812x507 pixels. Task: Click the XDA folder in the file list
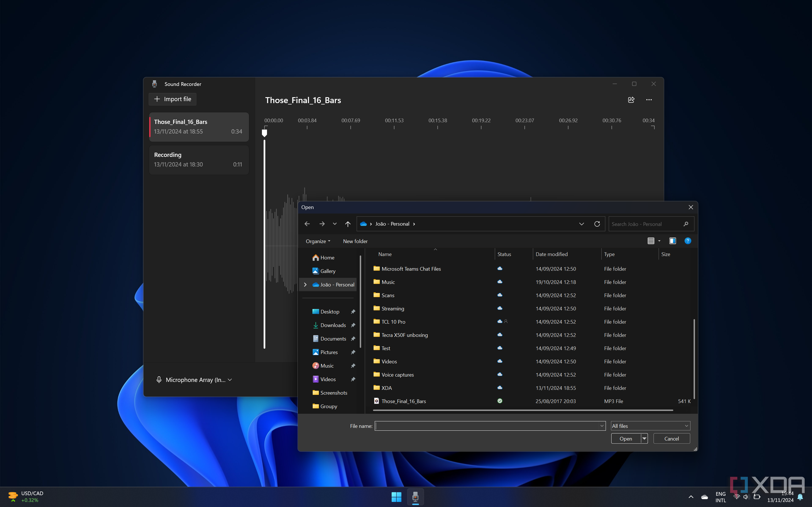(x=387, y=387)
